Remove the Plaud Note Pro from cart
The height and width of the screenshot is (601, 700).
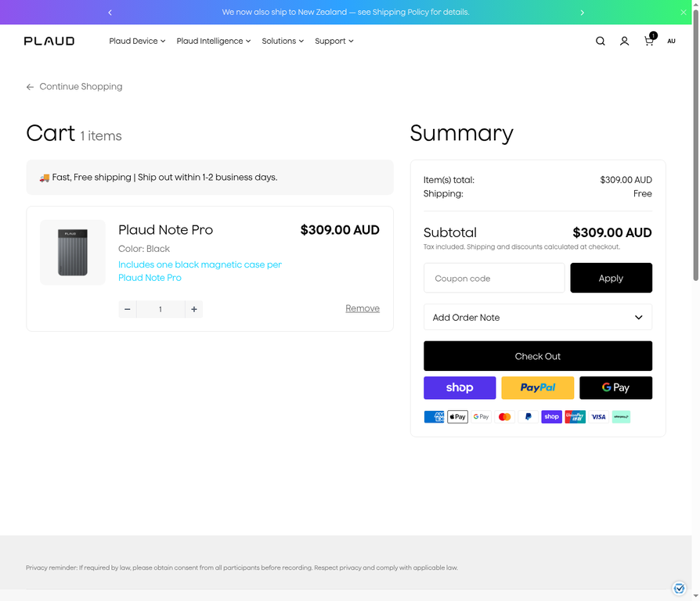click(x=363, y=308)
